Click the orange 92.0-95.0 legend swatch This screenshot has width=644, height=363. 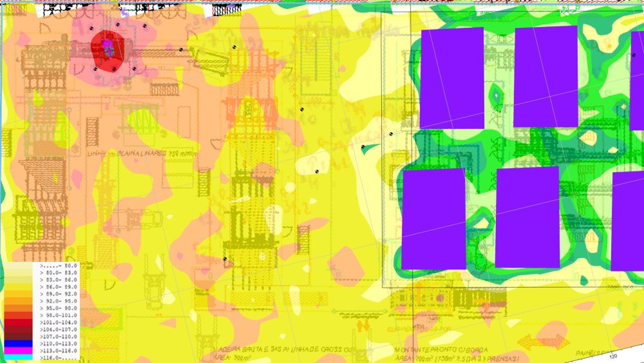pos(18,301)
